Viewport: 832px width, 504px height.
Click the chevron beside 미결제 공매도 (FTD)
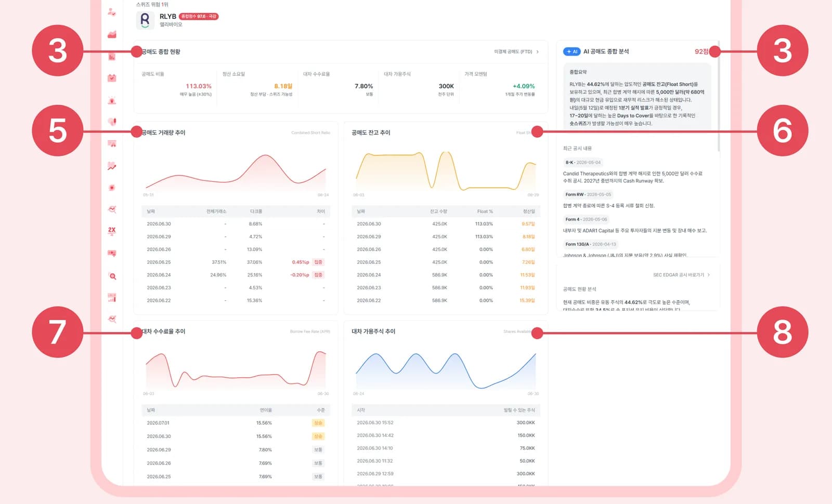tap(538, 51)
